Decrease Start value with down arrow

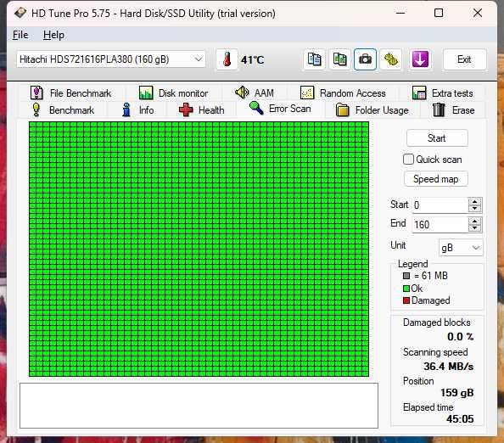tap(475, 208)
